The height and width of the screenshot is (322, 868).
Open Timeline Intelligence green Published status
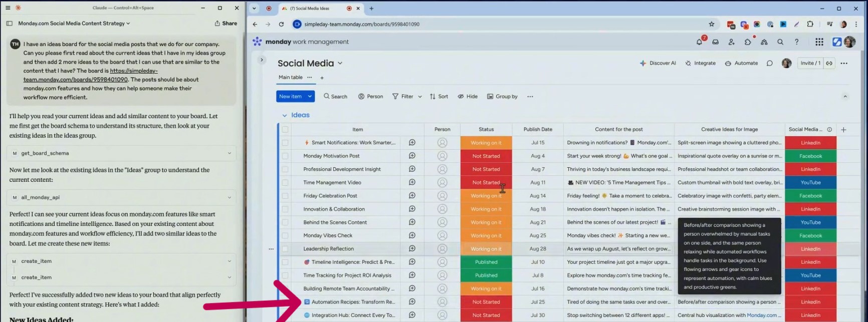(486, 262)
